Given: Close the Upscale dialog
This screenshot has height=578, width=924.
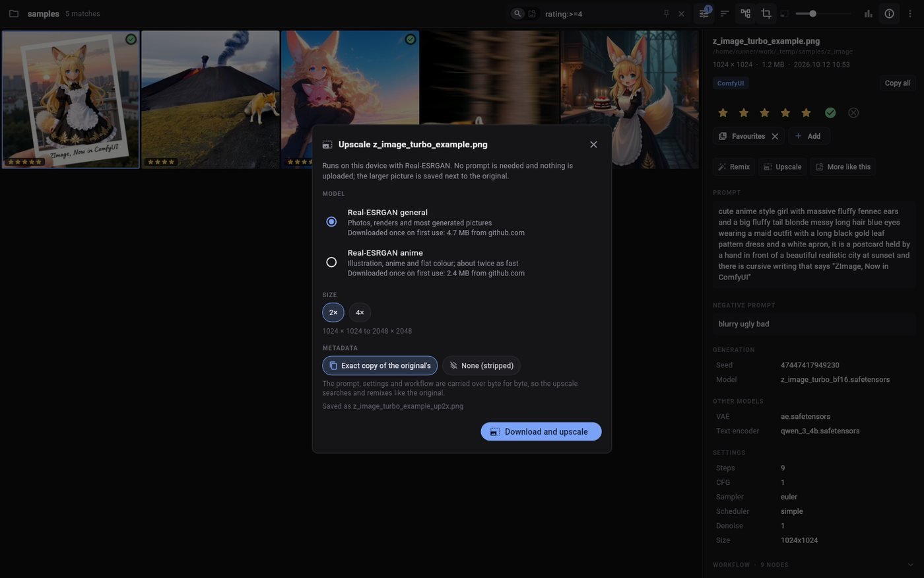Looking at the screenshot, I should point(593,145).
